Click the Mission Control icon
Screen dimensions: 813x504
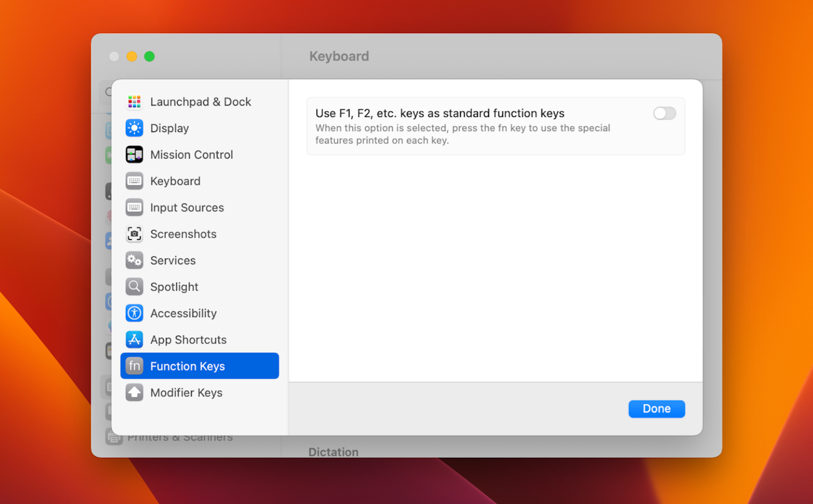pos(134,154)
